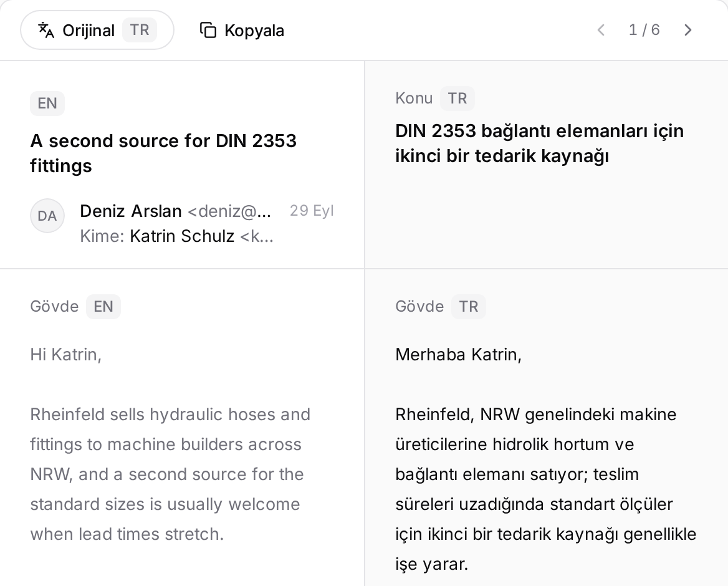Click the EN badge beside left Gövde
This screenshot has width=728, height=586.
click(x=103, y=307)
